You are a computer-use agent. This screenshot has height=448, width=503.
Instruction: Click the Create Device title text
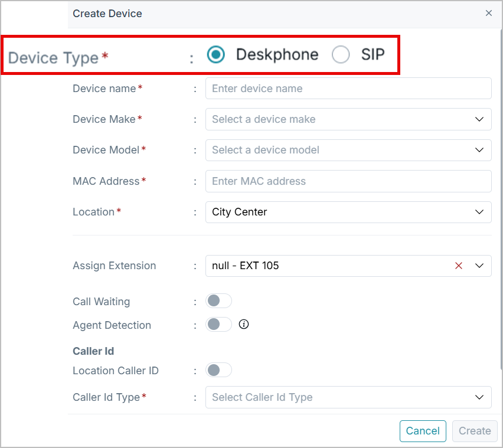[107, 14]
